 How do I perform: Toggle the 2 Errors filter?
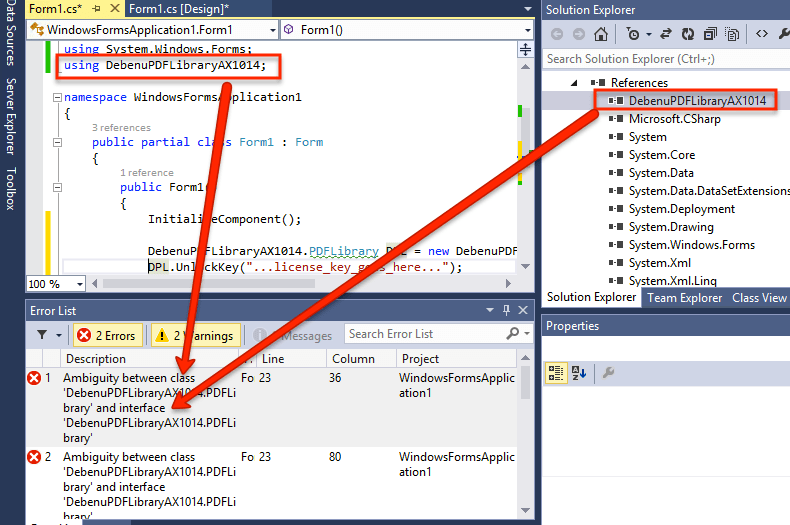tap(108, 336)
